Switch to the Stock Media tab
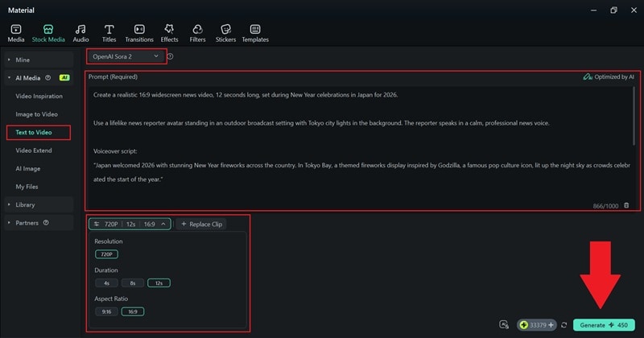The width and height of the screenshot is (644, 338). coord(48,33)
